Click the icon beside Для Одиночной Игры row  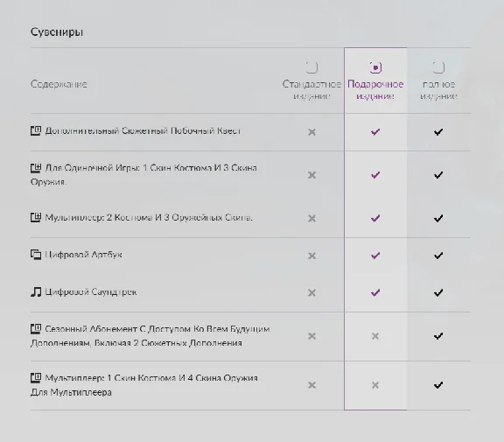[36, 168]
